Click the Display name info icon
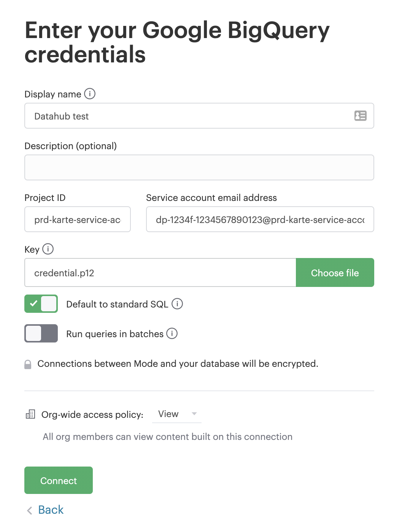The image size is (394, 532). pos(90,94)
